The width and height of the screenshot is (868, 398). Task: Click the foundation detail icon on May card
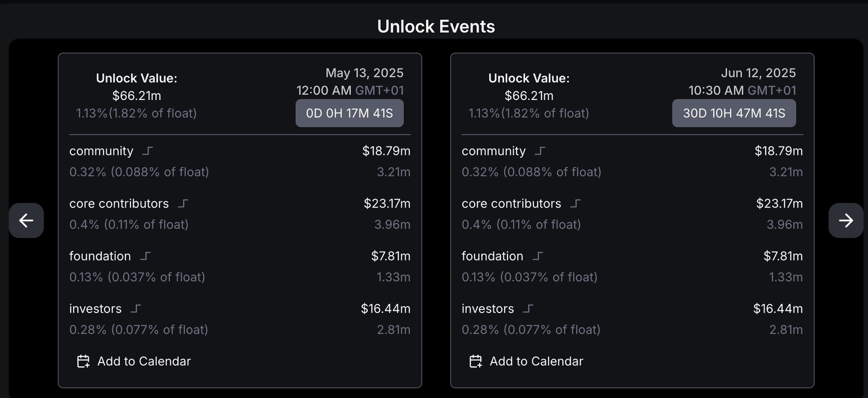[x=145, y=256]
